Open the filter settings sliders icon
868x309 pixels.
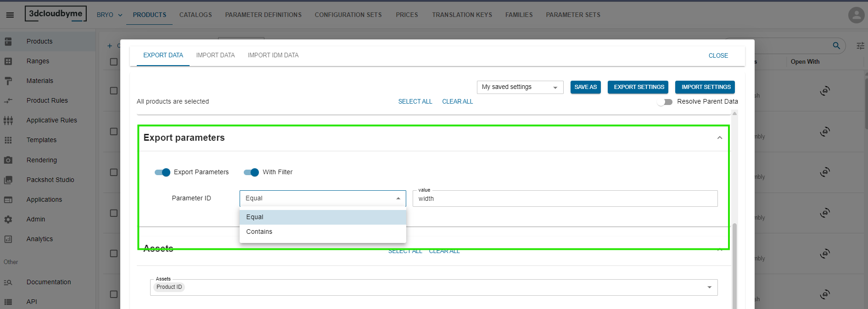click(860, 45)
